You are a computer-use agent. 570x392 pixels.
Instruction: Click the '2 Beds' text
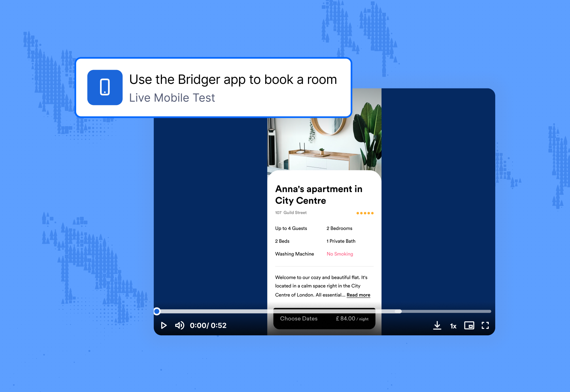[x=282, y=241]
